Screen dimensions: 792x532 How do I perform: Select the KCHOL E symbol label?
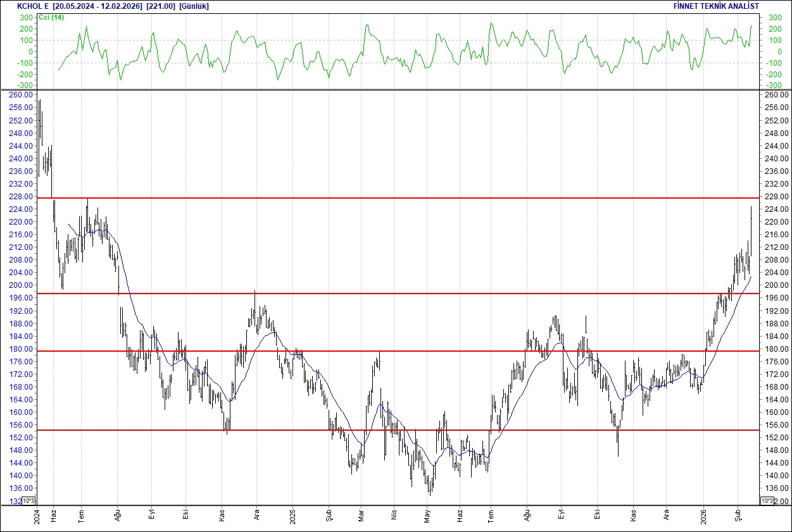coord(31,6)
